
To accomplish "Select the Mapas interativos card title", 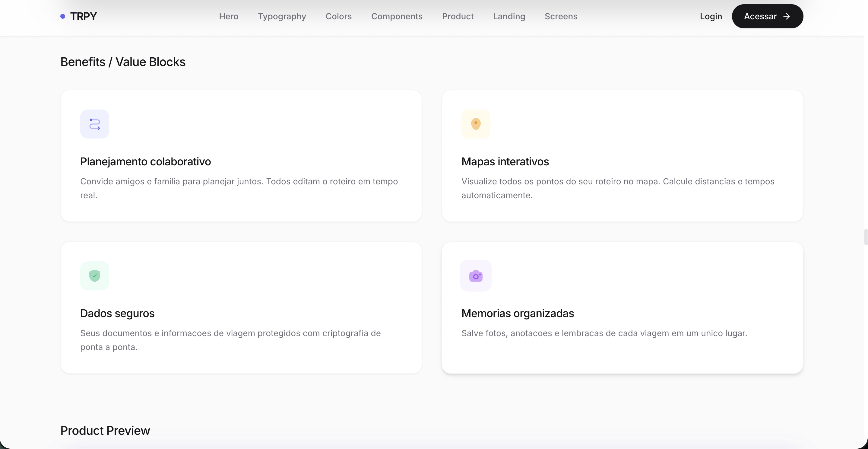I will pos(505,161).
